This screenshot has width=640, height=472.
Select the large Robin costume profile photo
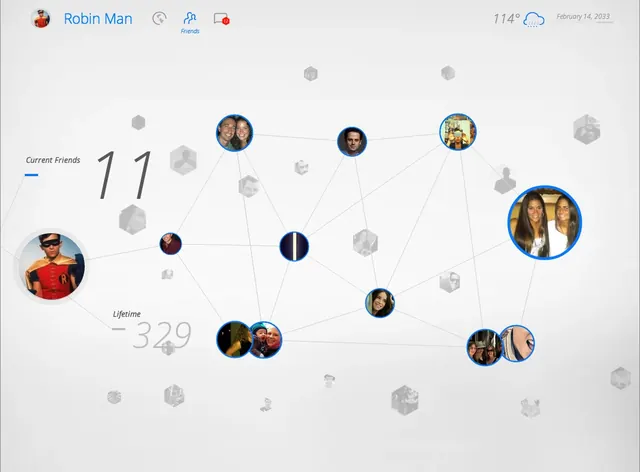pyautogui.click(x=51, y=266)
